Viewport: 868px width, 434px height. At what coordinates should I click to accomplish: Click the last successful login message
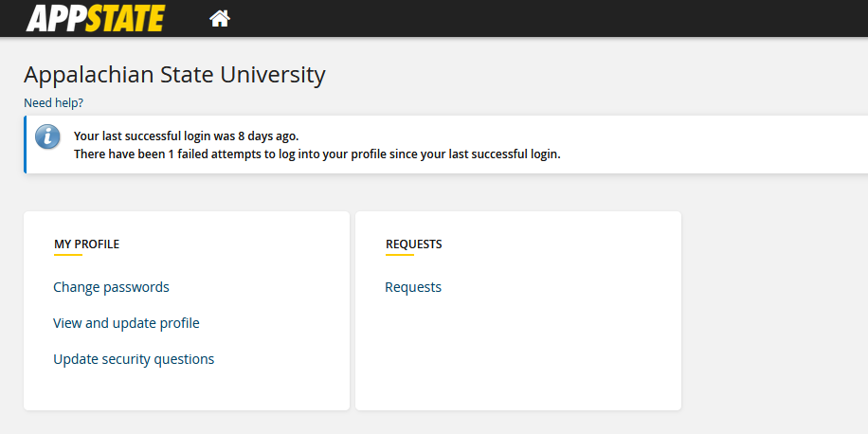click(186, 136)
